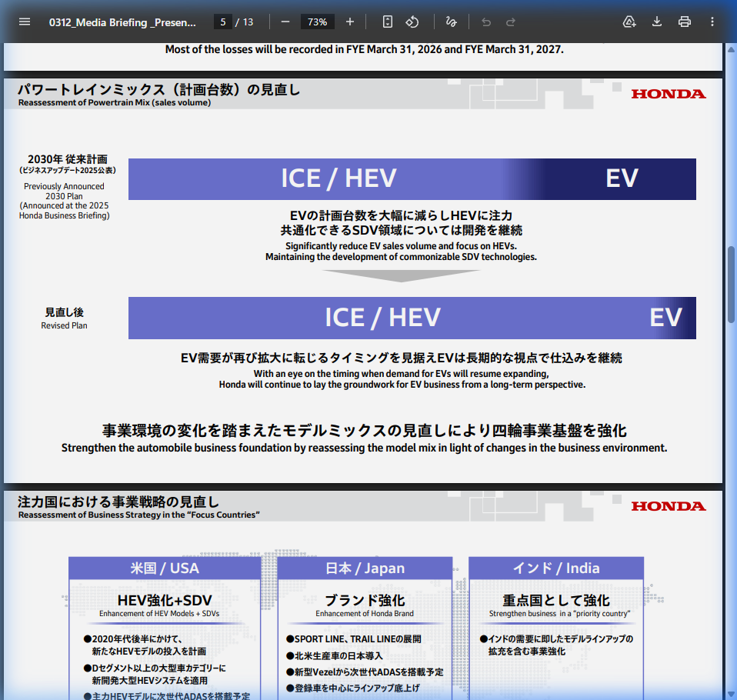The width and height of the screenshot is (737, 700).
Task: Click the scrollbar up arrow
Action: [731, 49]
